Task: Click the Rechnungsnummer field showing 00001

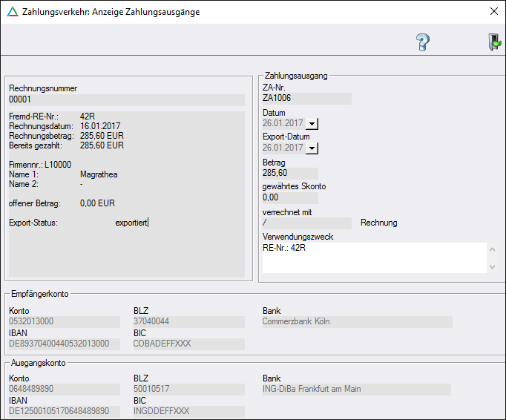Action: click(126, 99)
